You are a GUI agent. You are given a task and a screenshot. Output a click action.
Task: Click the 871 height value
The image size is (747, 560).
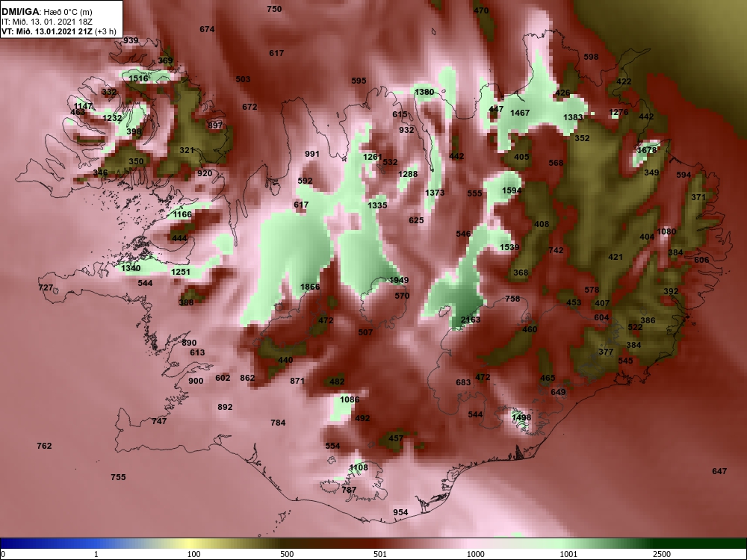click(297, 381)
